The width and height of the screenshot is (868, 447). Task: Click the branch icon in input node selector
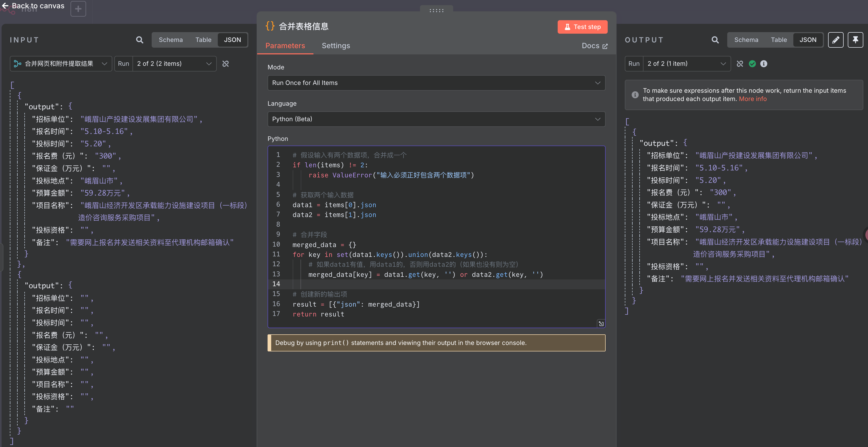(18, 64)
